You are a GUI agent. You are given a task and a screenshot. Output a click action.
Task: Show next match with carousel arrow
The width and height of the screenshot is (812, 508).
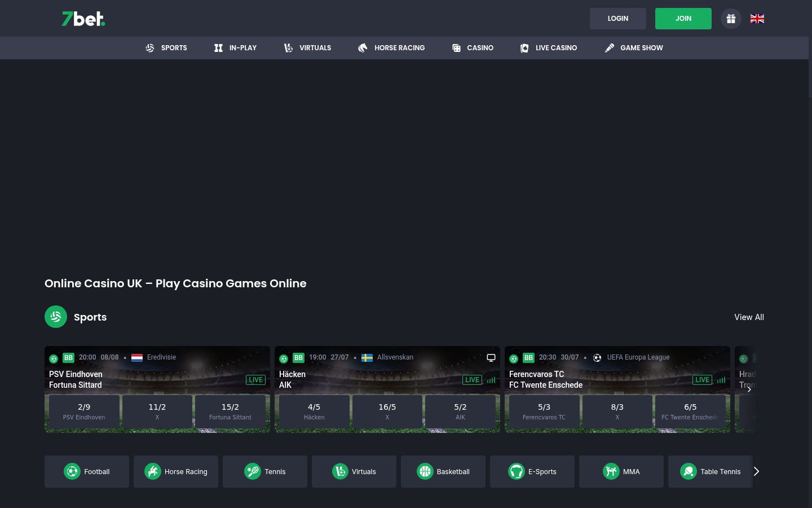pos(749,389)
